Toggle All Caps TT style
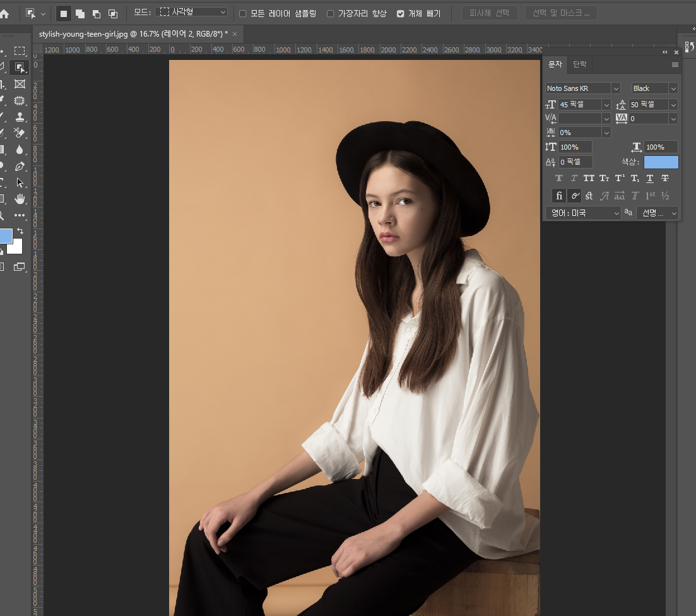The image size is (696, 616). click(589, 178)
